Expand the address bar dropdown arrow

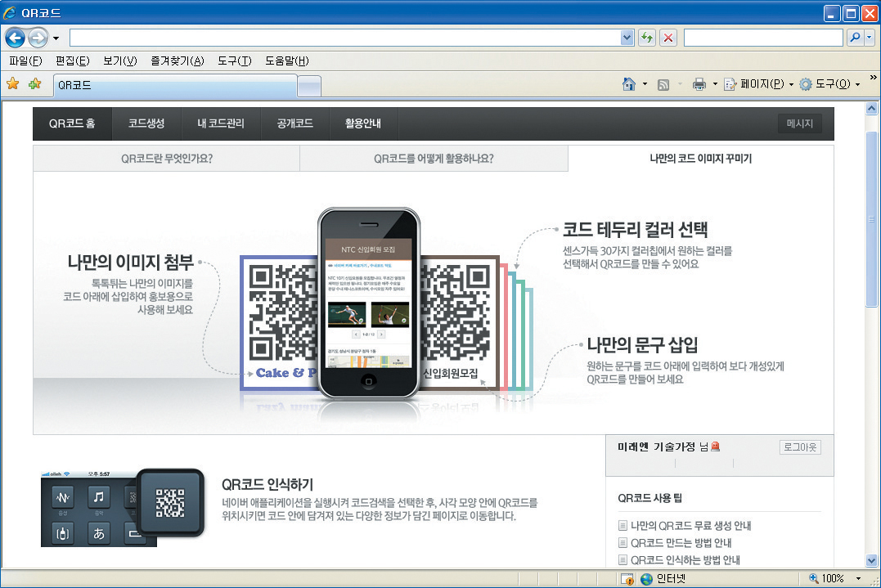point(627,38)
